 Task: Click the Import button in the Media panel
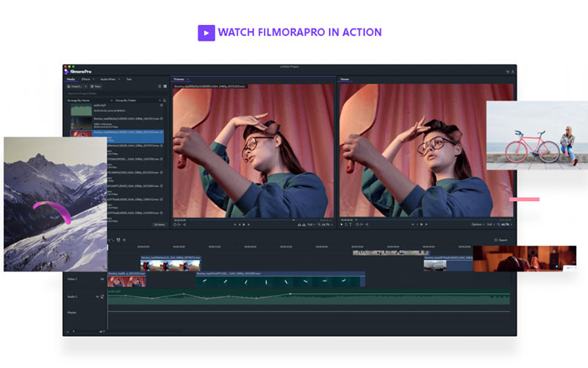(x=75, y=86)
